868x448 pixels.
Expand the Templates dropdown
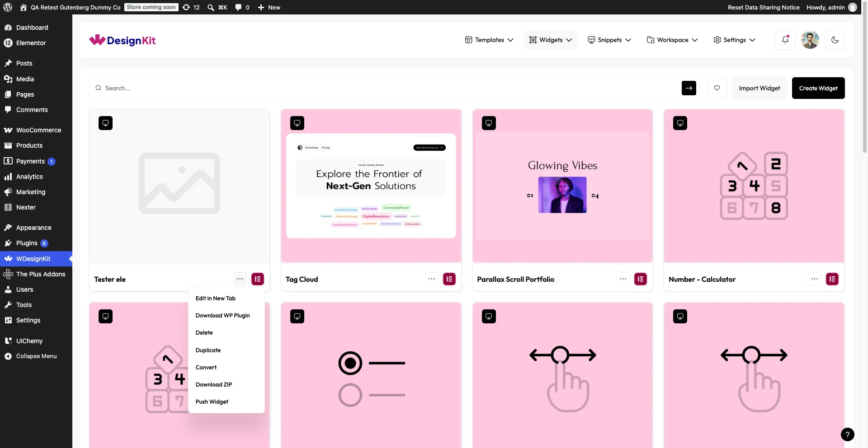(489, 40)
